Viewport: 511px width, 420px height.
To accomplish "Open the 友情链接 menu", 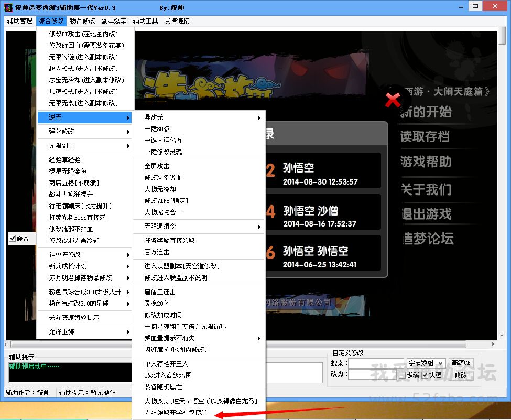I will tap(177, 21).
